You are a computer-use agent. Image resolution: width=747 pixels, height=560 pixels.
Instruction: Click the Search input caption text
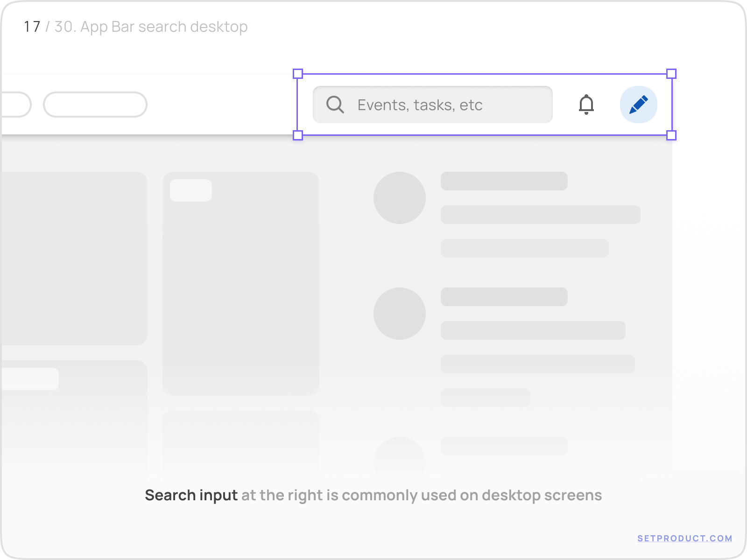click(191, 495)
